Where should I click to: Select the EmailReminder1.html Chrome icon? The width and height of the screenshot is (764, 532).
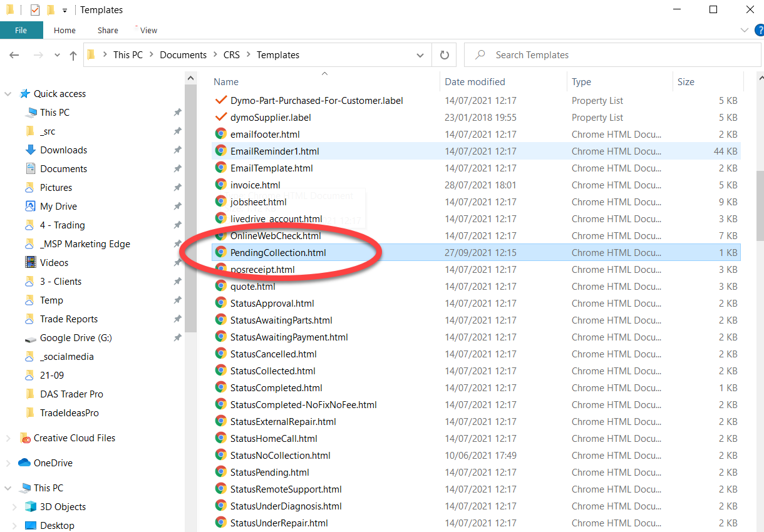point(220,151)
